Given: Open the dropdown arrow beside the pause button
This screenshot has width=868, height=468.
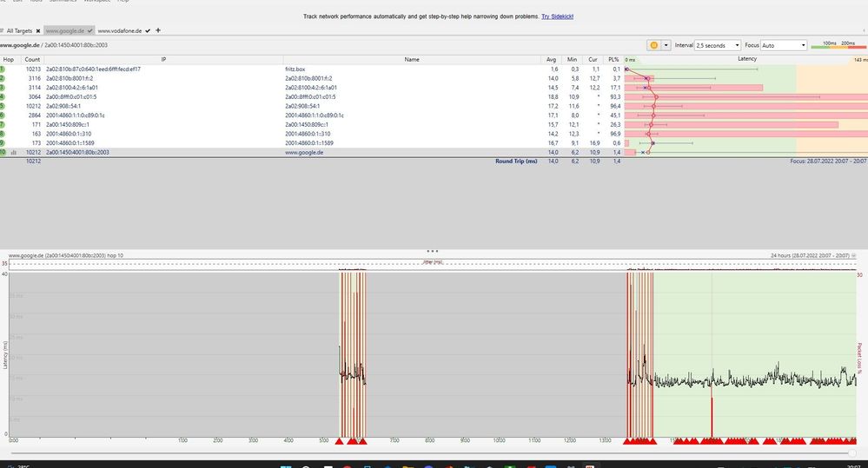Looking at the screenshot, I should coord(666,45).
